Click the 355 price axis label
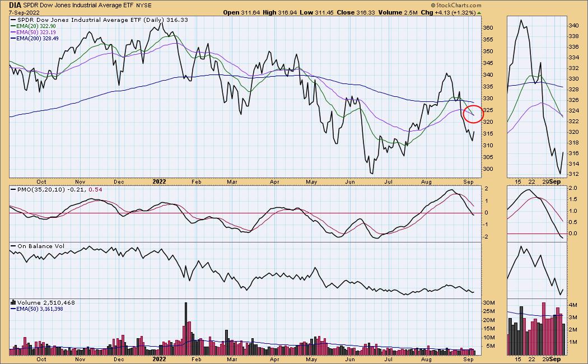The height and width of the screenshot is (364, 588). [488, 39]
